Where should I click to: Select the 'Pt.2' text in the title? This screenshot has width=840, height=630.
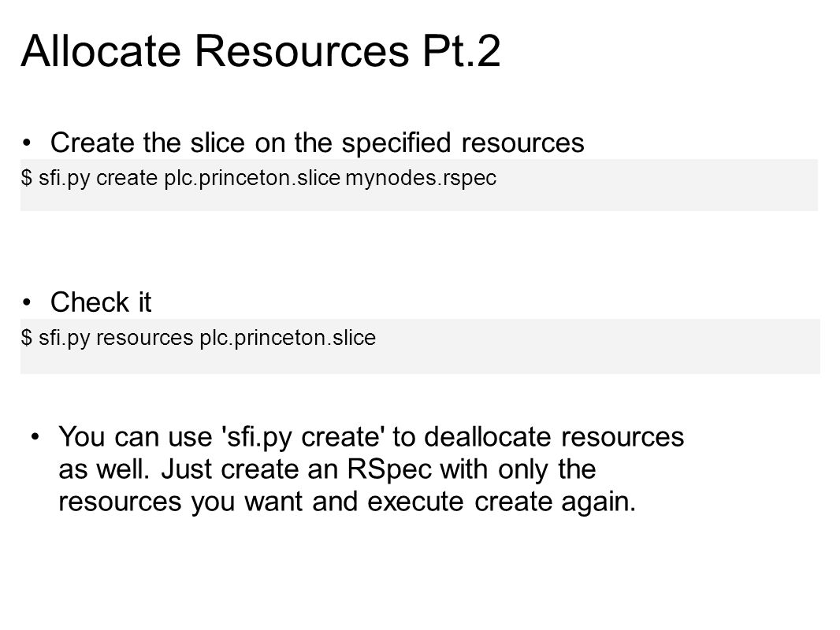461,51
